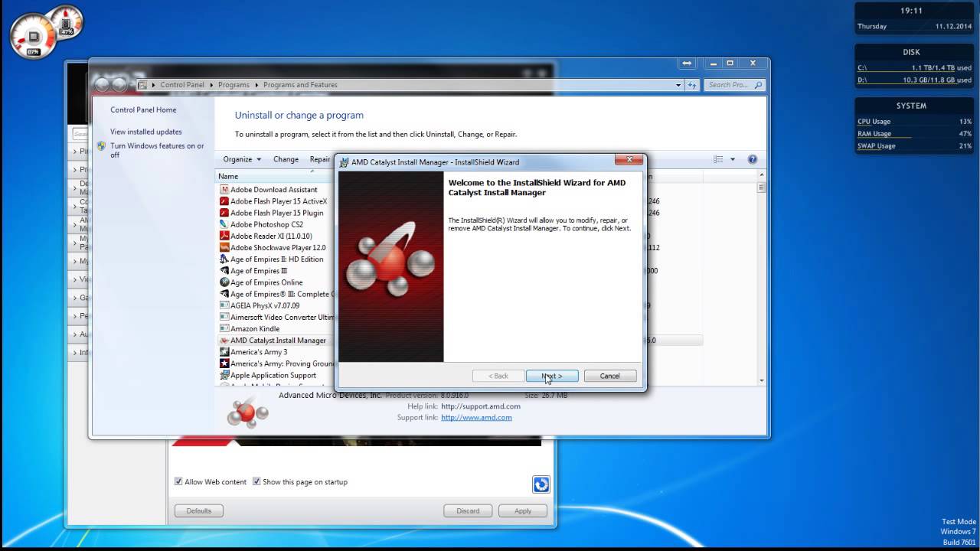Click the program list scrollbar up arrow
This screenshot has height=551, width=980.
coord(762,176)
